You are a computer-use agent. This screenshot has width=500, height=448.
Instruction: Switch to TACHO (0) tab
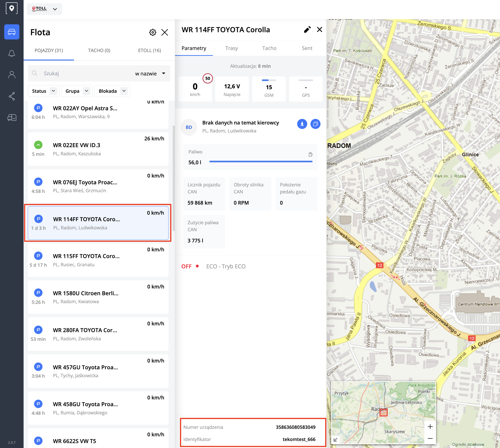coord(99,50)
